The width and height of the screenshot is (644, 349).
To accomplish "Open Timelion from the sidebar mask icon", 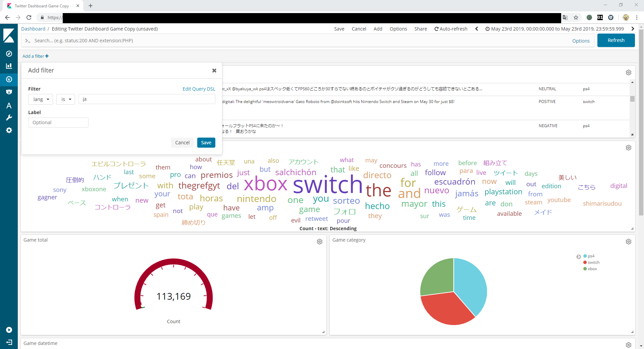I will click(x=9, y=92).
